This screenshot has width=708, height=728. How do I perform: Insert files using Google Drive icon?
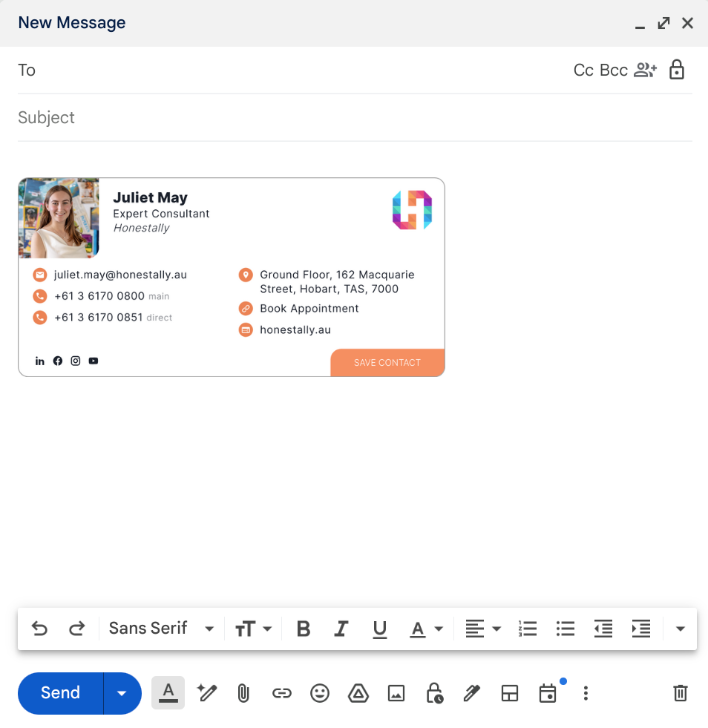[358, 693]
